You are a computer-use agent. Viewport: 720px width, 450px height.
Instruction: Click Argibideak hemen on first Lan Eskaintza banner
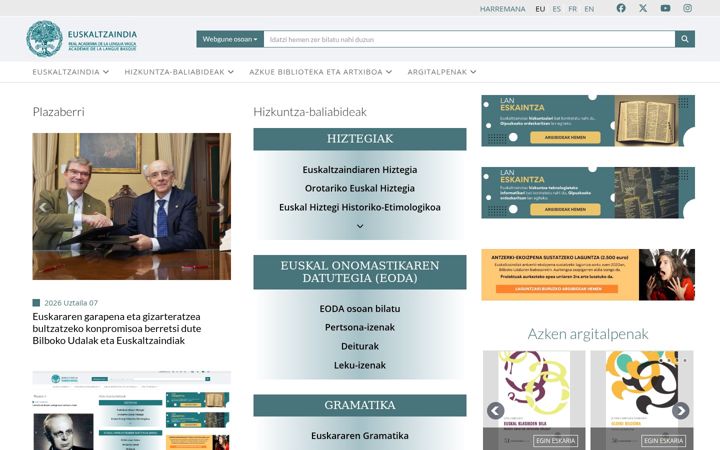565,137
